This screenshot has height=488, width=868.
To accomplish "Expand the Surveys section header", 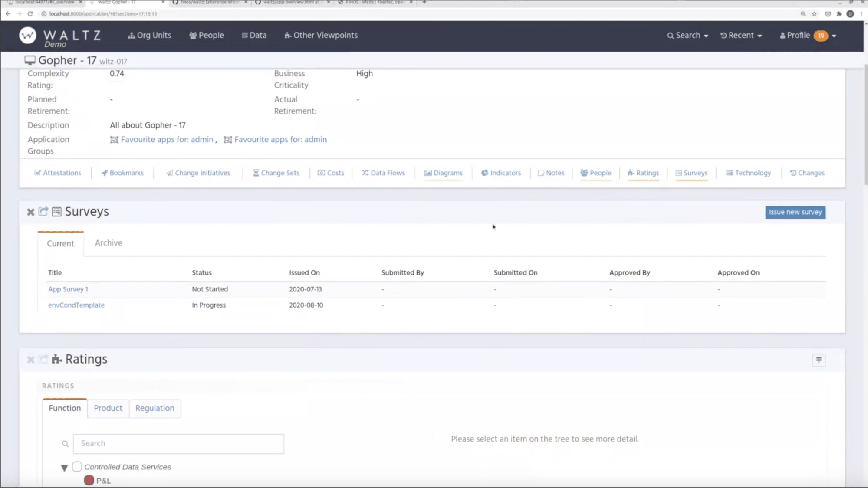I will point(43,210).
